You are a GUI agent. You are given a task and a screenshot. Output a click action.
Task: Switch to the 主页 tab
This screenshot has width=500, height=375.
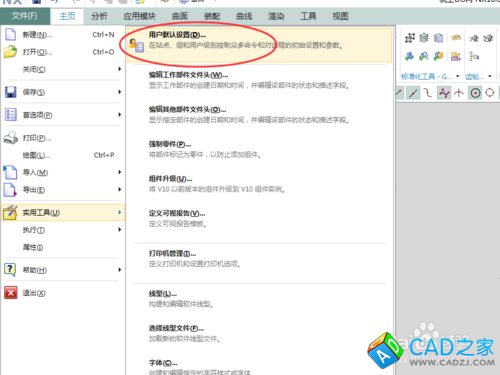67,16
